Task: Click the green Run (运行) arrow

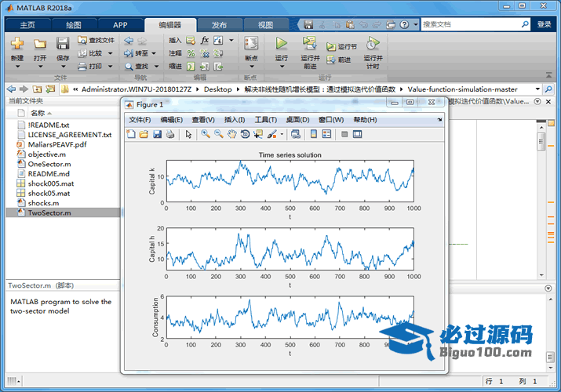Action: (x=281, y=44)
